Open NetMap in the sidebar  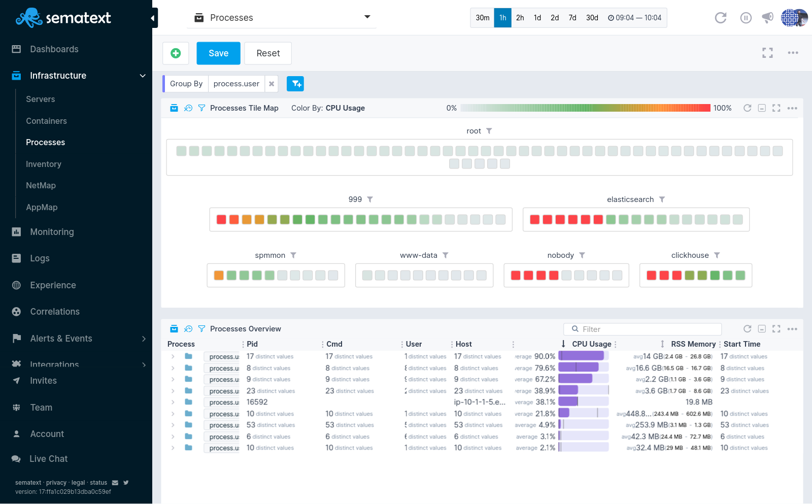[x=41, y=186]
